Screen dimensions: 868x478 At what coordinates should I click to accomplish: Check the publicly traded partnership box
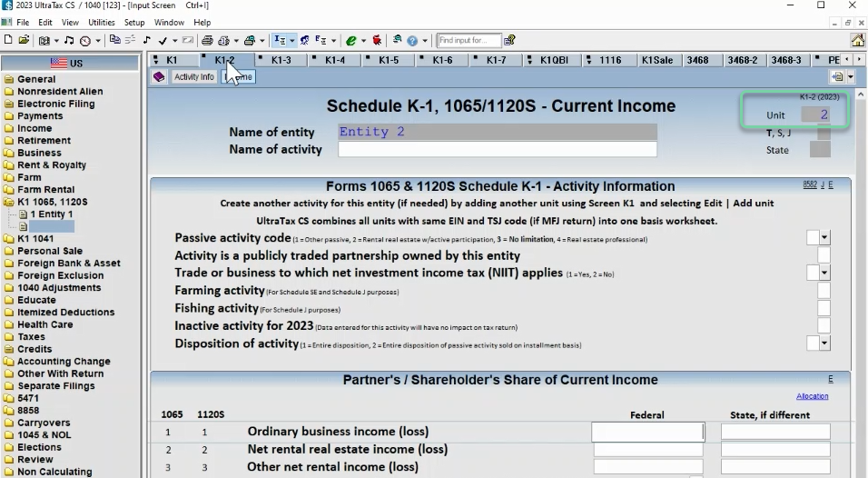(x=824, y=255)
